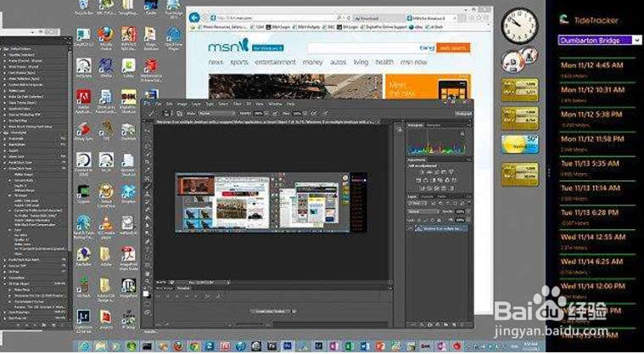The height and width of the screenshot is (354, 644).
Task: Select the Zoom tool in Photoshop toolbar
Action: (x=148, y=282)
